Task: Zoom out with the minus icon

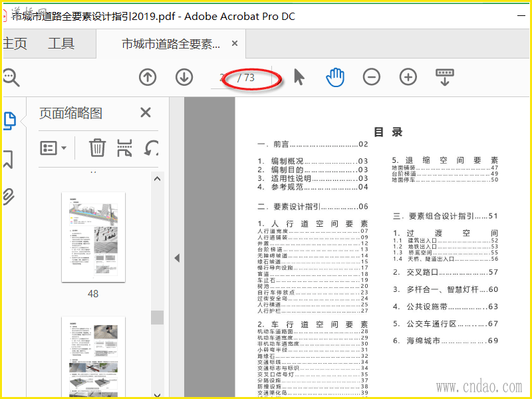Action: pos(372,77)
